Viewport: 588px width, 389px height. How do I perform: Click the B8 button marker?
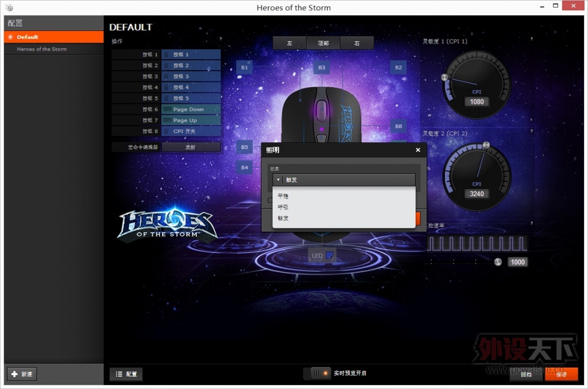click(x=399, y=126)
